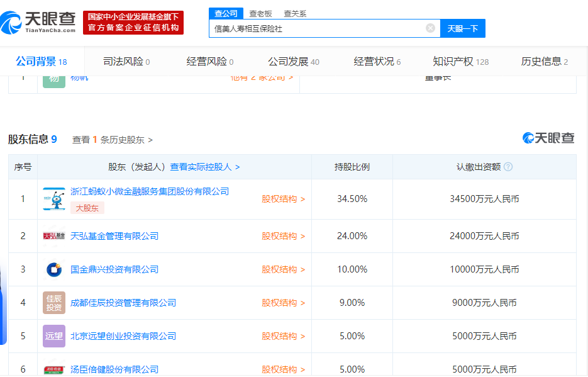Image resolution: width=588 pixels, height=377 pixels.
Task: Open the Ant Financial company logo
Action: (54, 198)
